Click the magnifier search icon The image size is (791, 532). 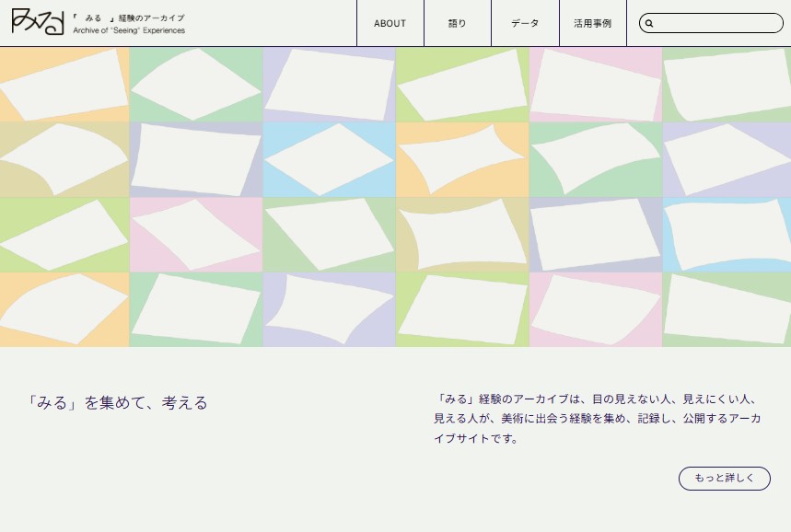point(649,24)
